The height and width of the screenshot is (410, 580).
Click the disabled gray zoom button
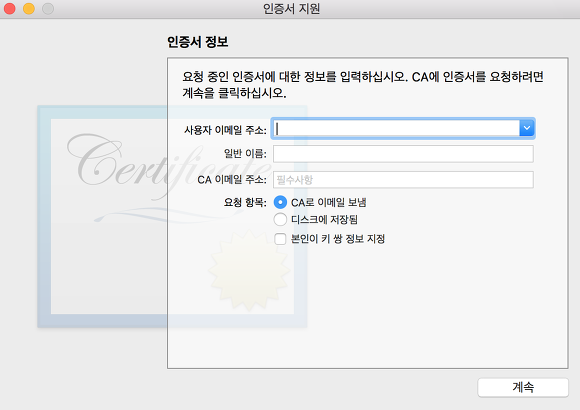point(48,9)
